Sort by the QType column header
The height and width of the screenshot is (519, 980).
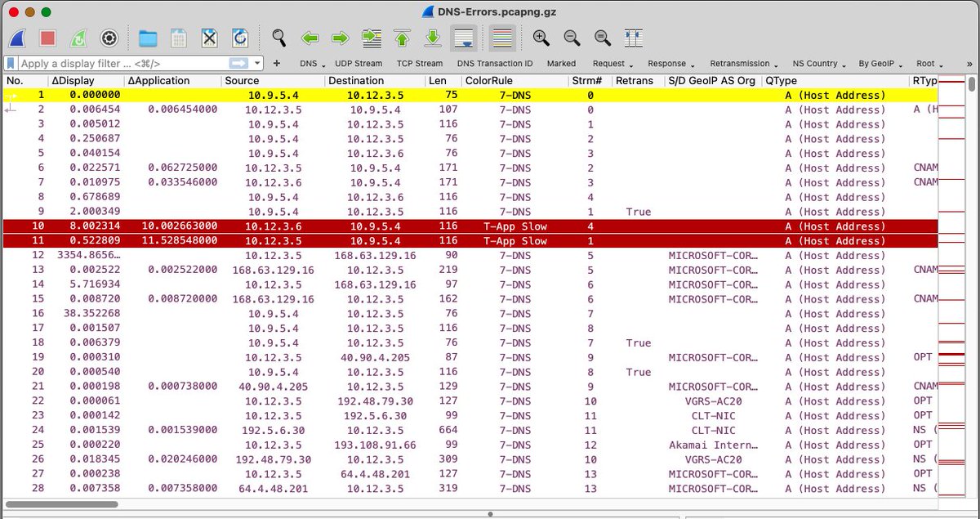click(835, 81)
